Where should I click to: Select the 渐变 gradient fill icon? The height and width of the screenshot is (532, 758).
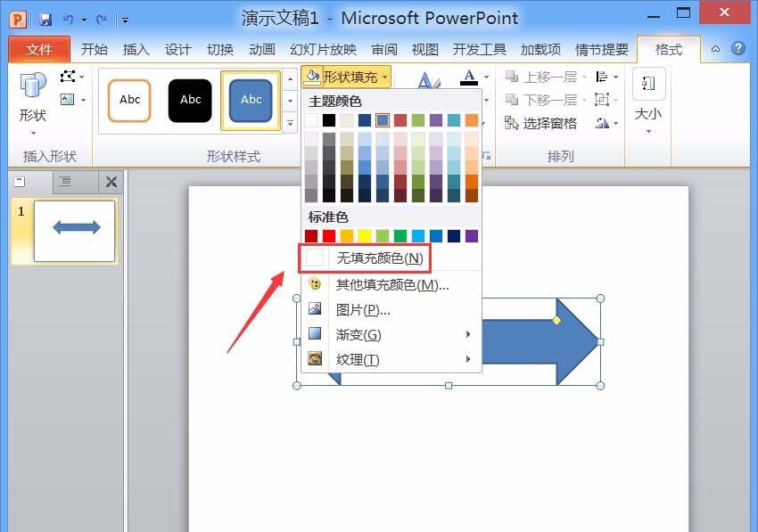[x=315, y=334]
